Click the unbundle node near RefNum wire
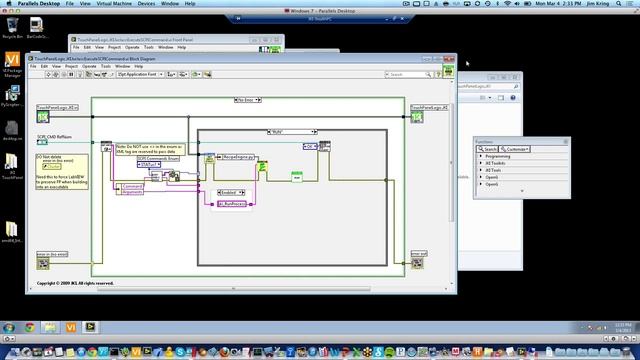 (x=106, y=147)
